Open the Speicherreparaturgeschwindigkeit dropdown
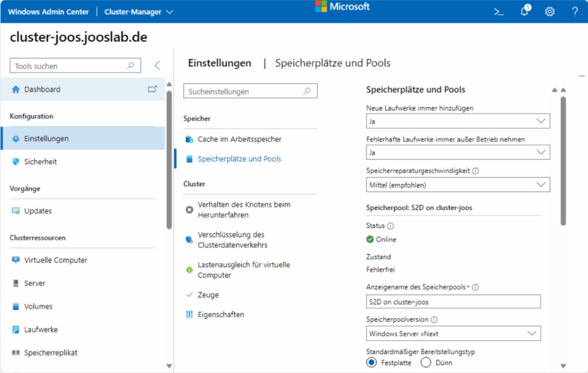588x373 pixels. [458, 185]
